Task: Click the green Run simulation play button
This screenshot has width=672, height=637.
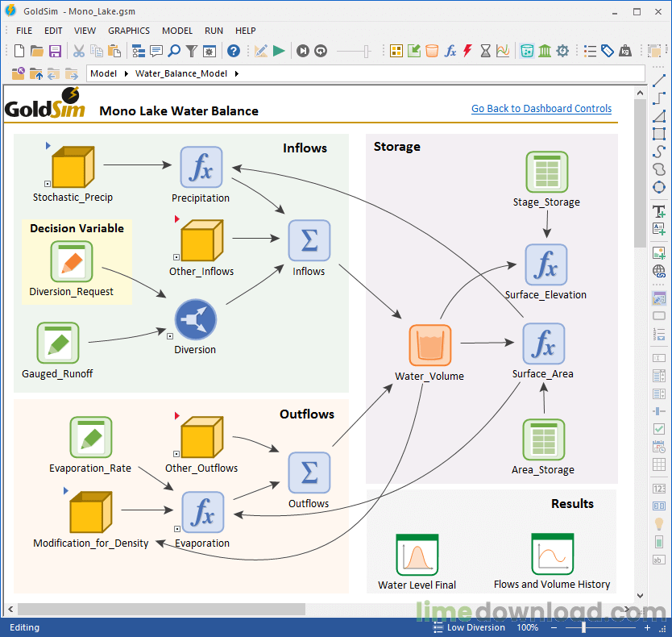Action: click(279, 51)
